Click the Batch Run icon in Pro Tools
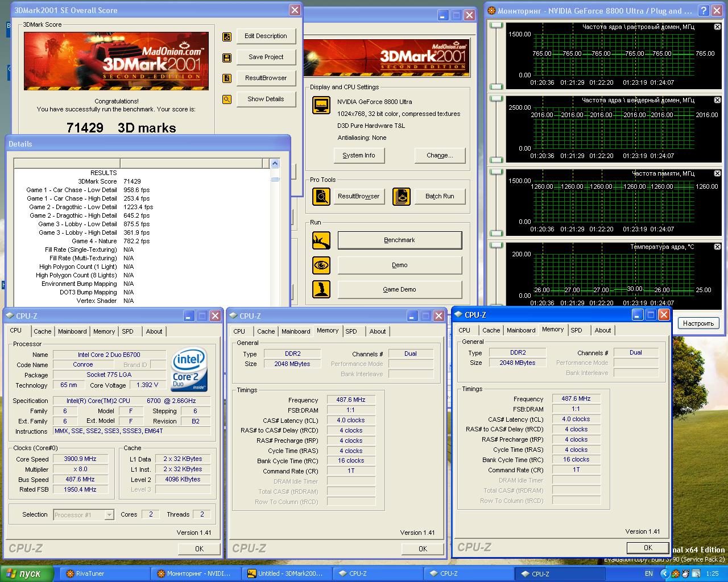The height and width of the screenshot is (582, 728). (402, 197)
